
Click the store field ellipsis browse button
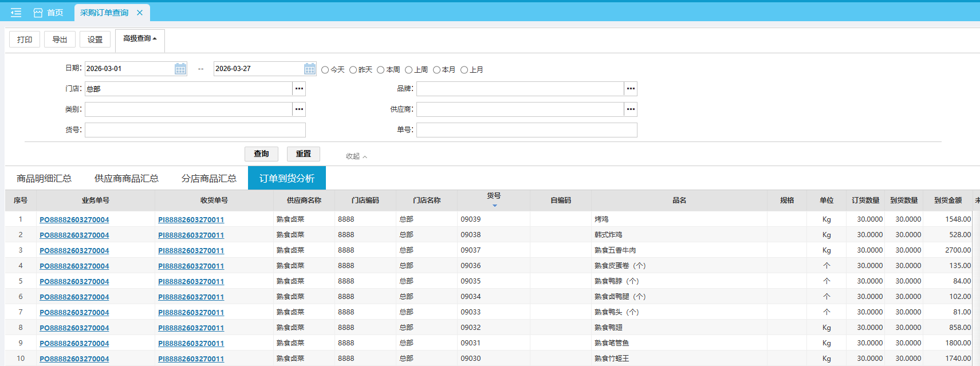299,89
